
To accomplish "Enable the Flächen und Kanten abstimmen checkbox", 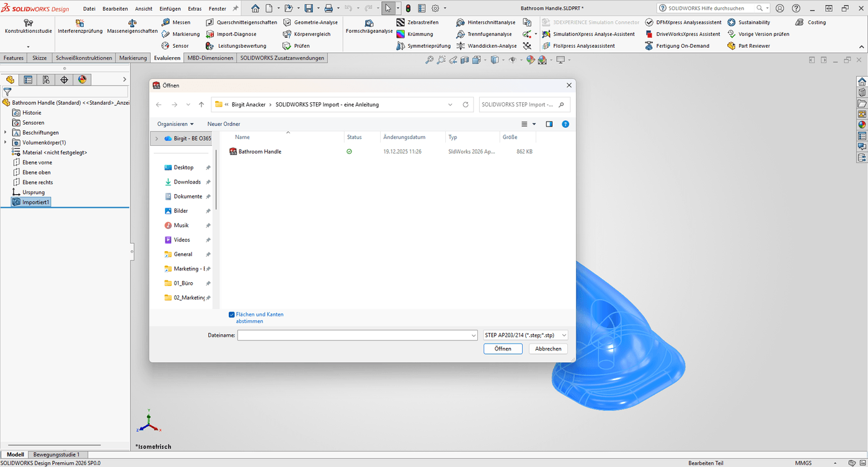I will (x=231, y=314).
